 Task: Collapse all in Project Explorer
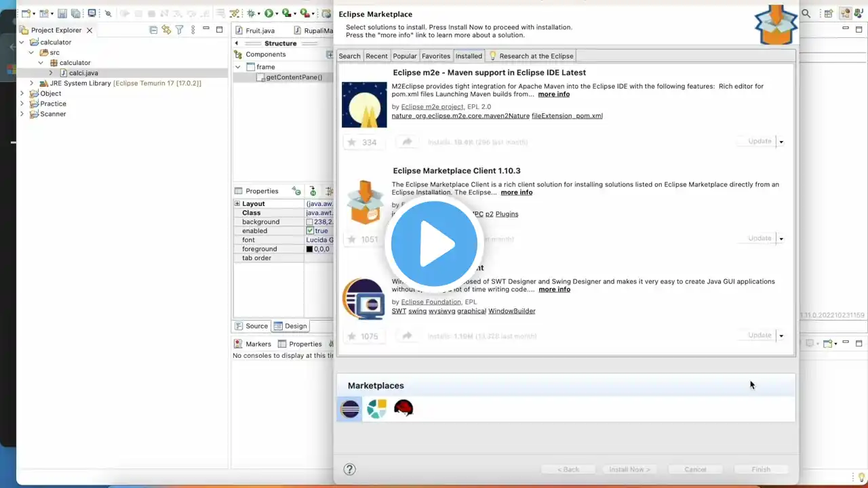coord(154,30)
